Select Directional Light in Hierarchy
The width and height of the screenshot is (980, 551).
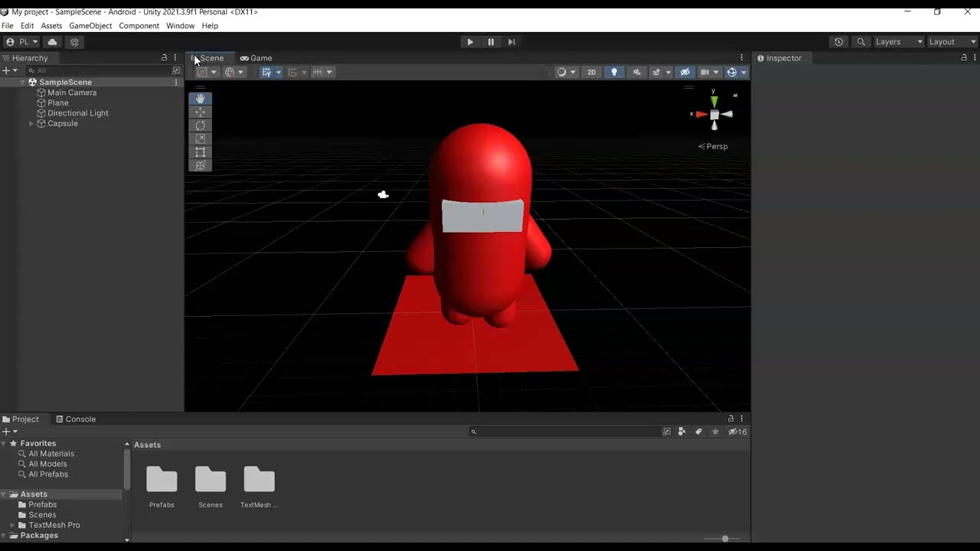(x=78, y=113)
